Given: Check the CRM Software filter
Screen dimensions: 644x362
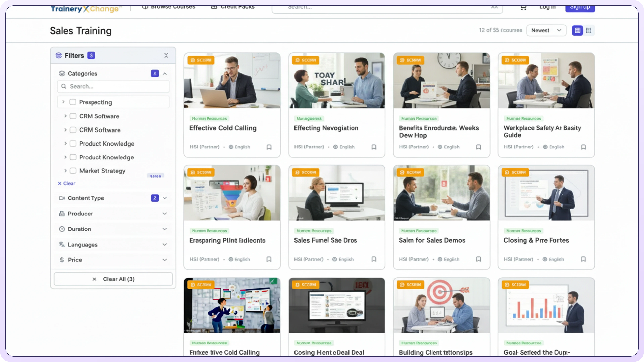Looking at the screenshot, I should pyautogui.click(x=73, y=116).
